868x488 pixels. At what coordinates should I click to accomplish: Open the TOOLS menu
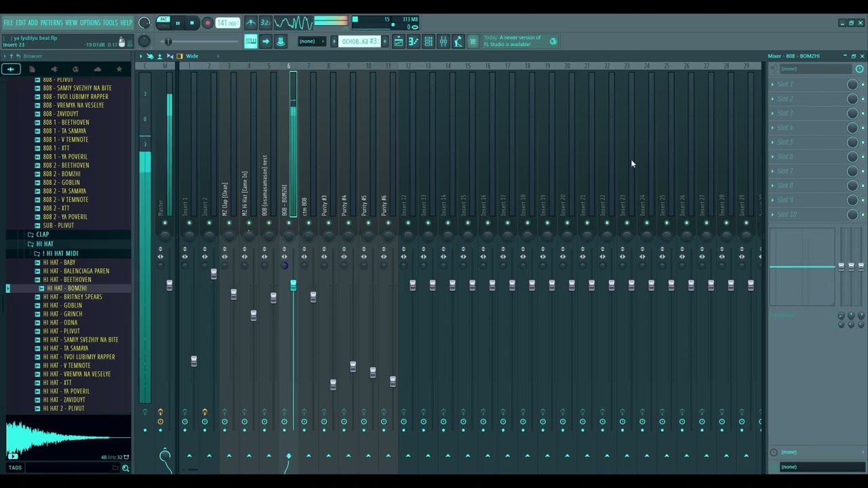point(110,22)
